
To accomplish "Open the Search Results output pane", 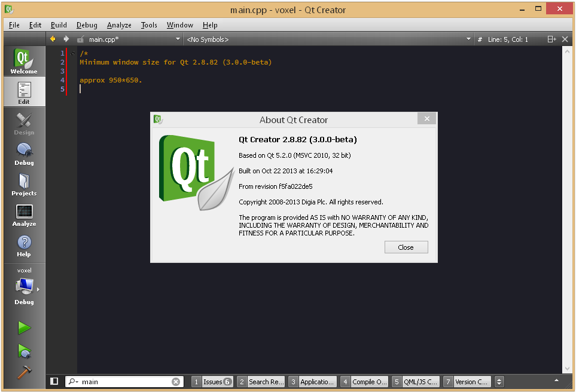I will 261,382.
